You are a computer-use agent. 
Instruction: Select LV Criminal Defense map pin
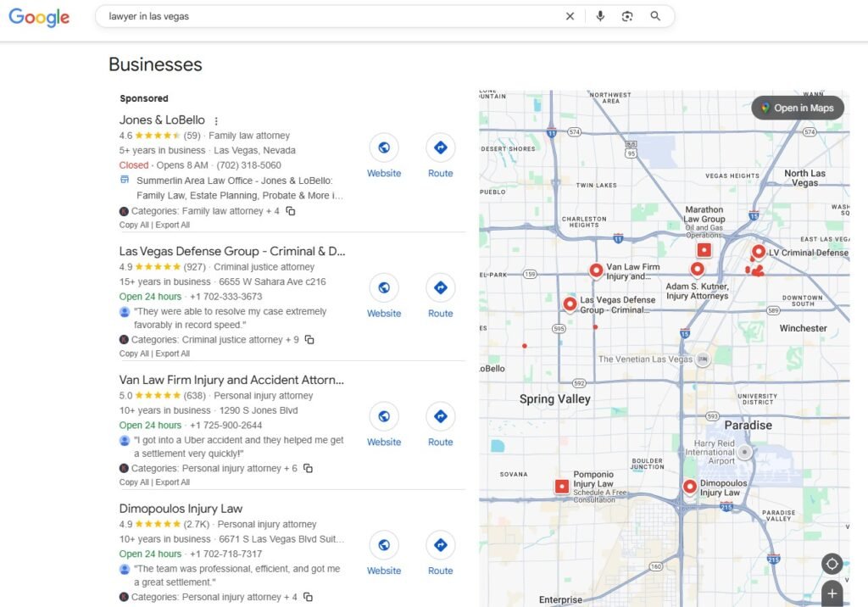pos(759,252)
